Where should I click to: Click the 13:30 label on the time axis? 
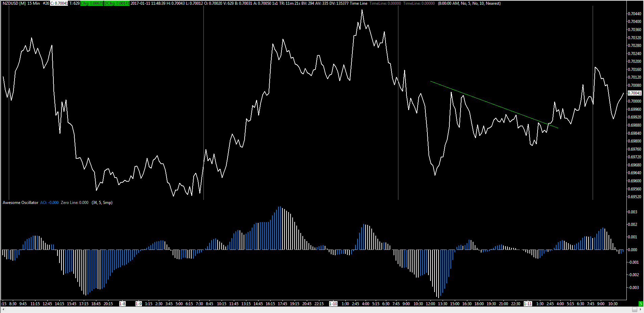(443, 304)
